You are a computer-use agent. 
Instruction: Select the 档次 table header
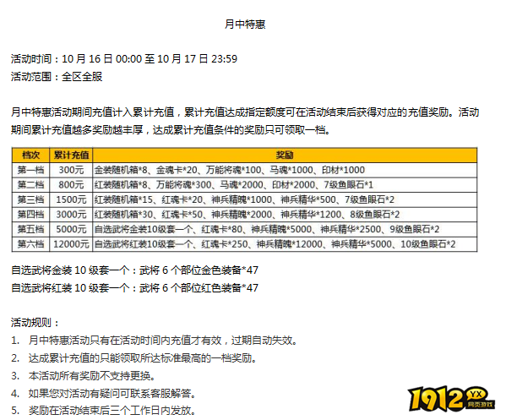30,155
